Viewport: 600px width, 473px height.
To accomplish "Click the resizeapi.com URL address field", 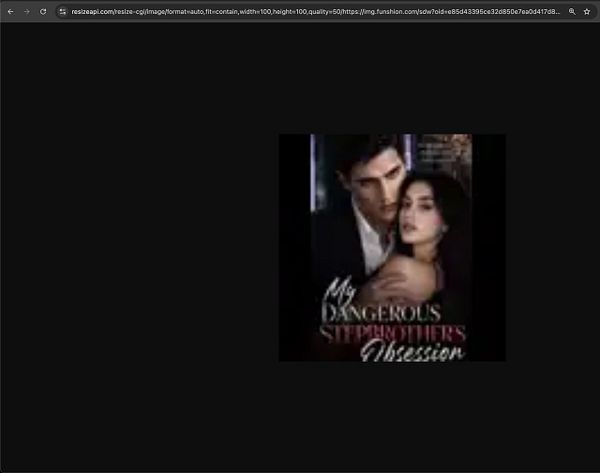I will [315, 12].
